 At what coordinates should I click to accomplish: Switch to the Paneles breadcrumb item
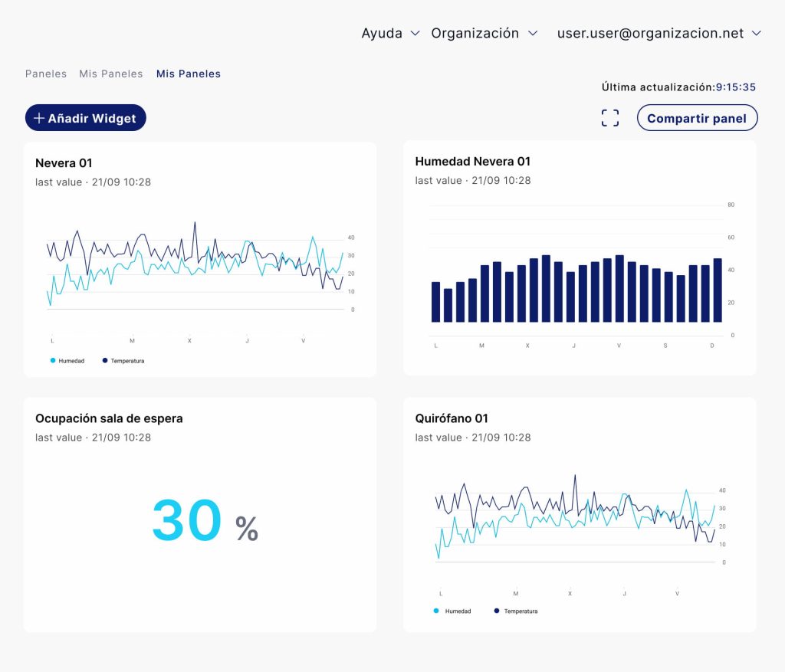click(x=45, y=74)
